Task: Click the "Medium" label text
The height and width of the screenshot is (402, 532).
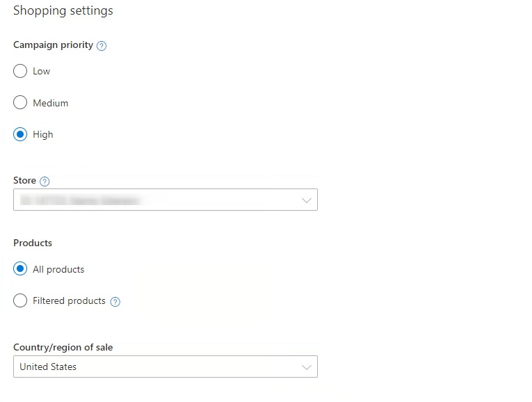Action: pos(51,103)
